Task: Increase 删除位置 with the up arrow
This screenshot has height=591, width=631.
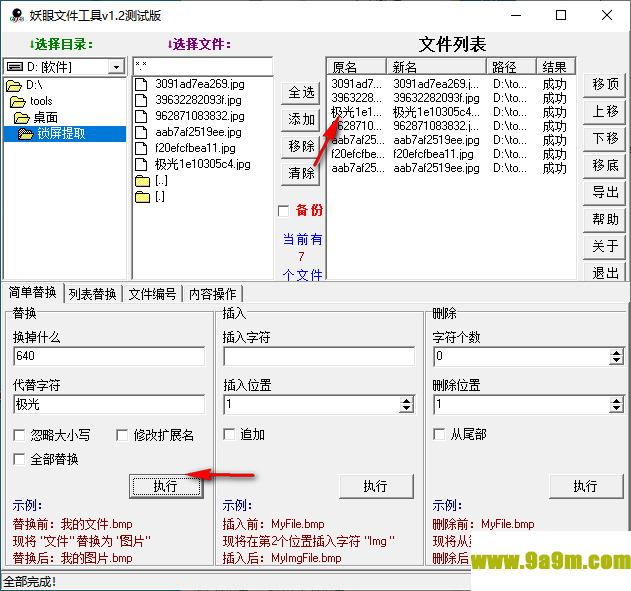Action: tap(617, 401)
